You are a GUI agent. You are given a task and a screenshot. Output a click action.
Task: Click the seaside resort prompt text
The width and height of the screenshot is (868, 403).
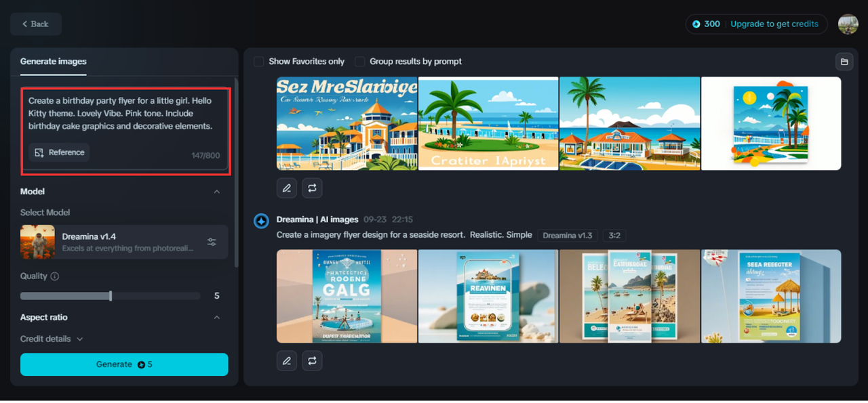coord(404,235)
